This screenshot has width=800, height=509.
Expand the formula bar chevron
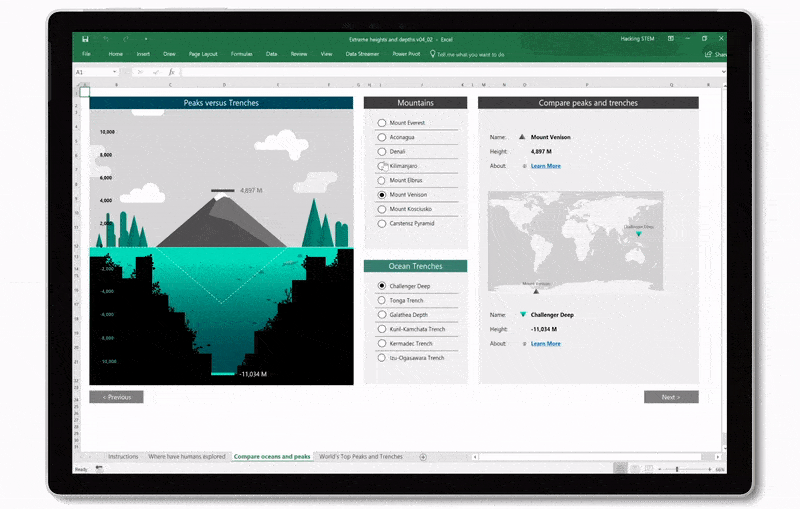click(x=721, y=72)
